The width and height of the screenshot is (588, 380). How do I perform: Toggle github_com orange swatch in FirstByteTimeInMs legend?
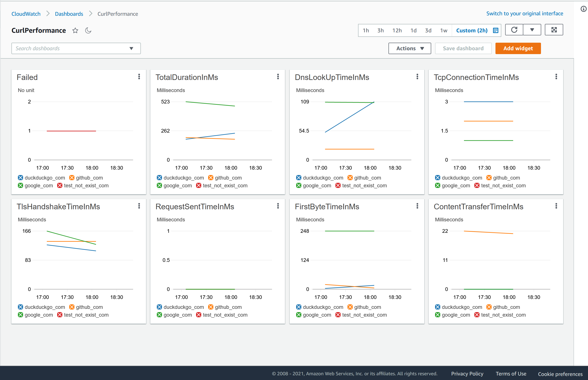pos(350,307)
